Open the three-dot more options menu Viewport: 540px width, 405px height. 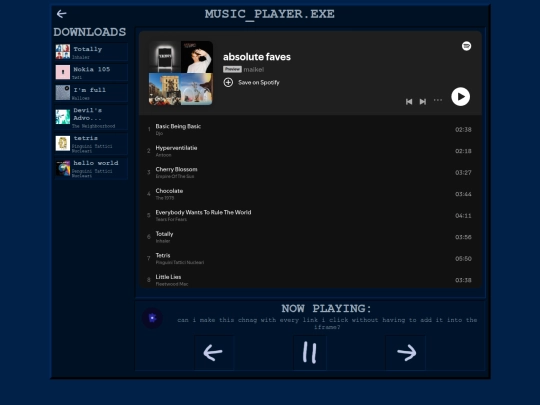click(438, 100)
